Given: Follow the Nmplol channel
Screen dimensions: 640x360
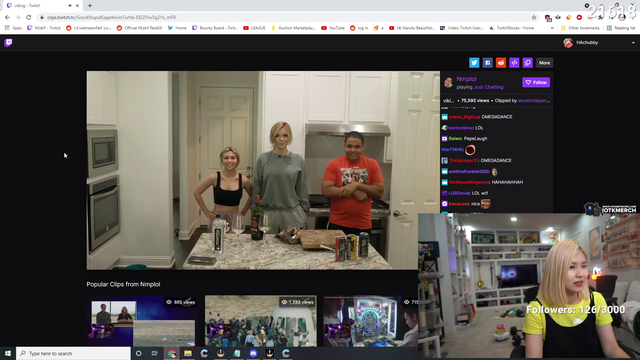Looking at the screenshot, I should [x=536, y=82].
